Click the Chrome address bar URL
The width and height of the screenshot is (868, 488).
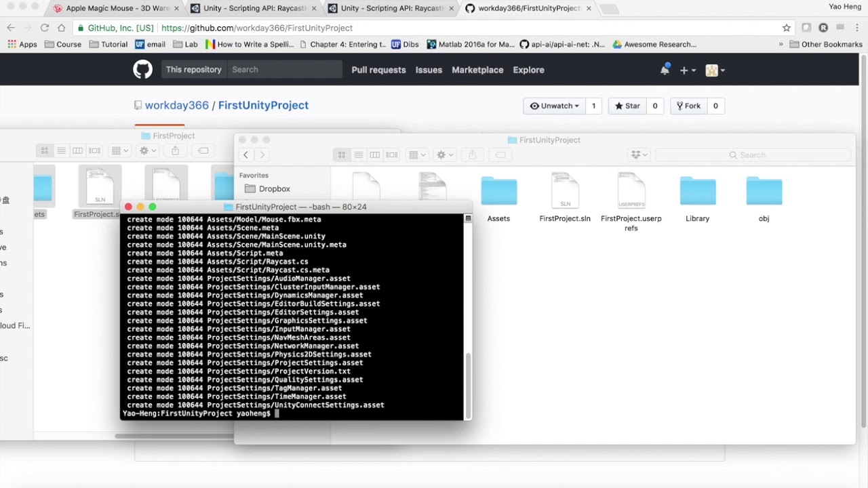pos(257,28)
